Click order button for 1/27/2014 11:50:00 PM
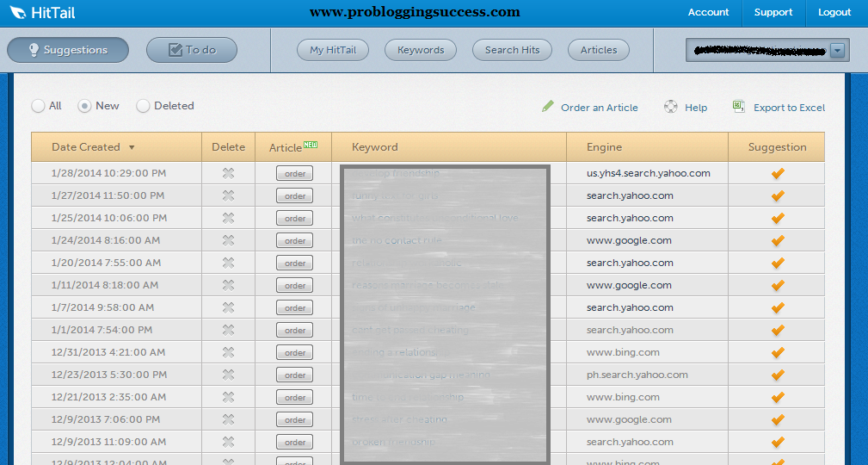 tap(294, 195)
